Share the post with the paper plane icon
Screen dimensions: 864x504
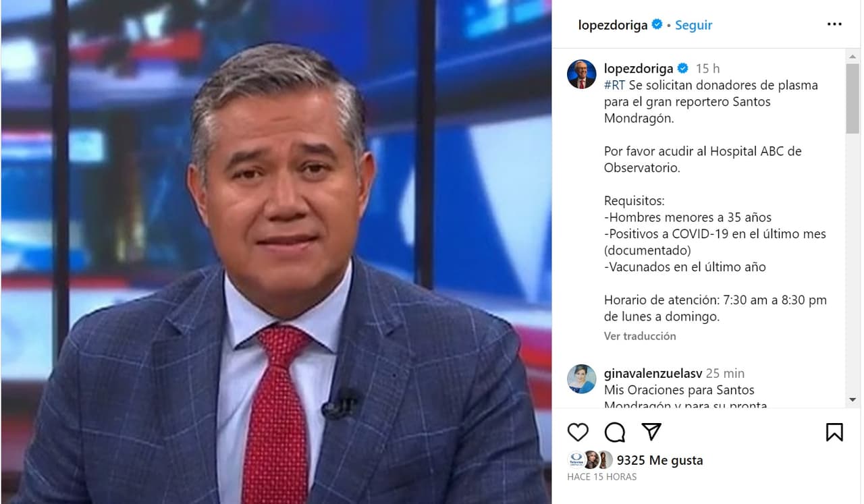651,432
